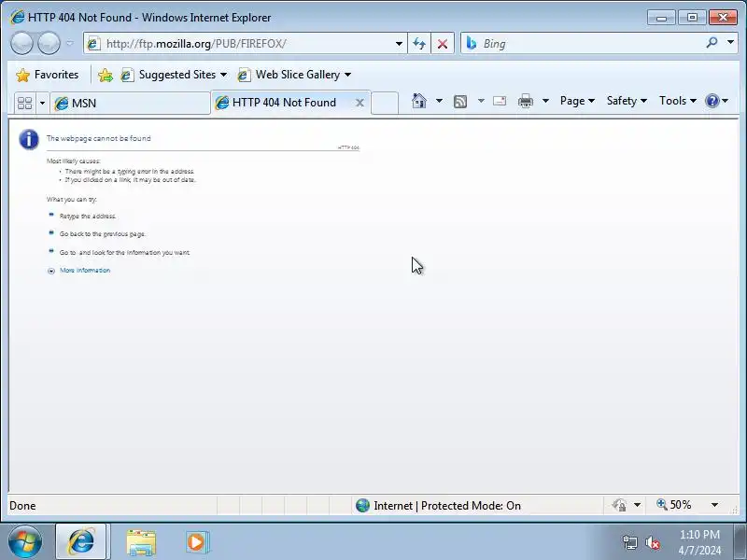Open the Safety menu
This screenshot has width=747, height=560.
click(627, 101)
